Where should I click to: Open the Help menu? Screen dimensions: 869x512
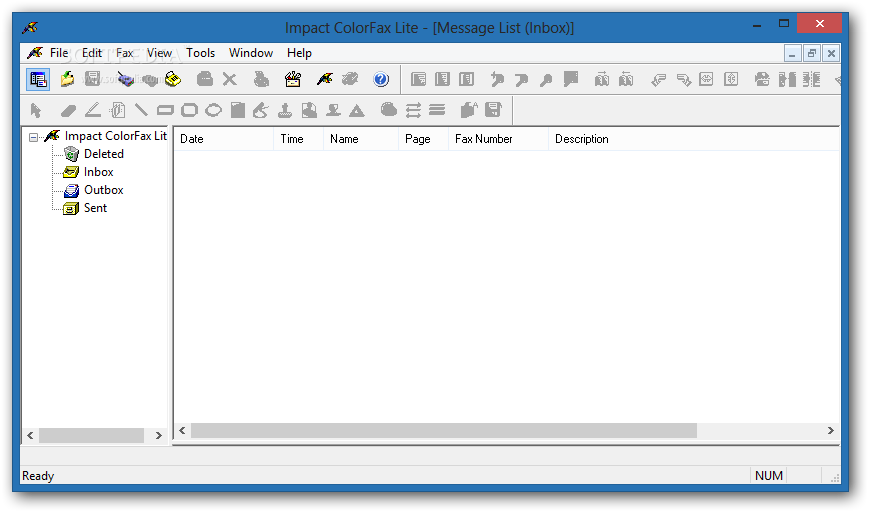click(x=299, y=53)
